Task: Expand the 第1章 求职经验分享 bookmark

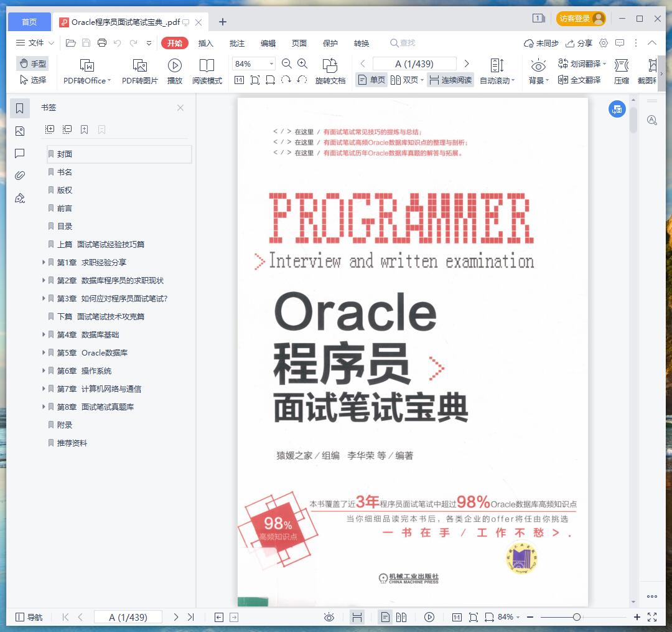Action: tap(44, 262)
